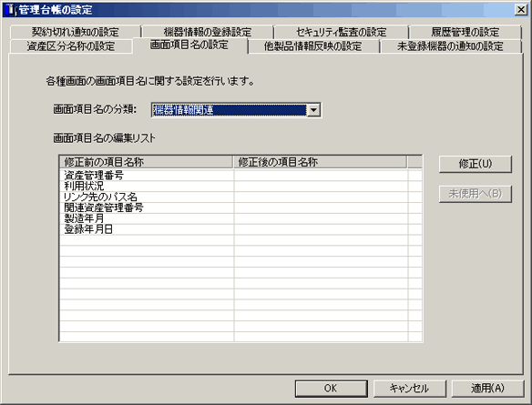The height and width of the screenshot is (405, 532).
Task: Switch to 他製品情報反映の設定 tab
Action: pos(312,46)
